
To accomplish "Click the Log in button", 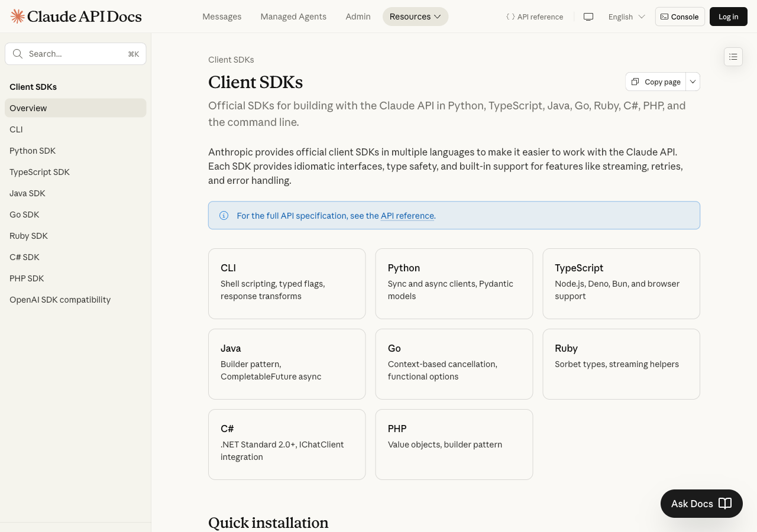I will pos(729,17).
